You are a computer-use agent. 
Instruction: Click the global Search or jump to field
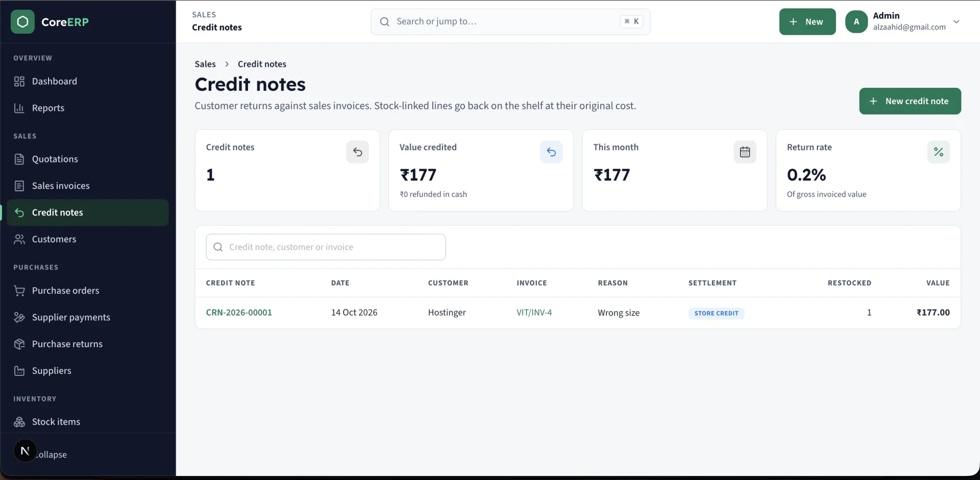510,21
